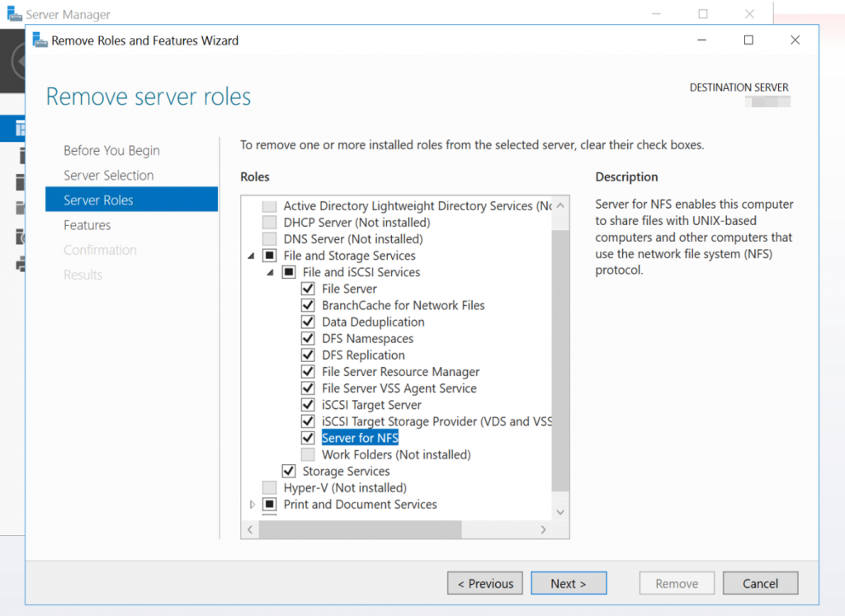Uncheck File Server VSS Agent Service
845x616 pixels.
coord(308,388)
